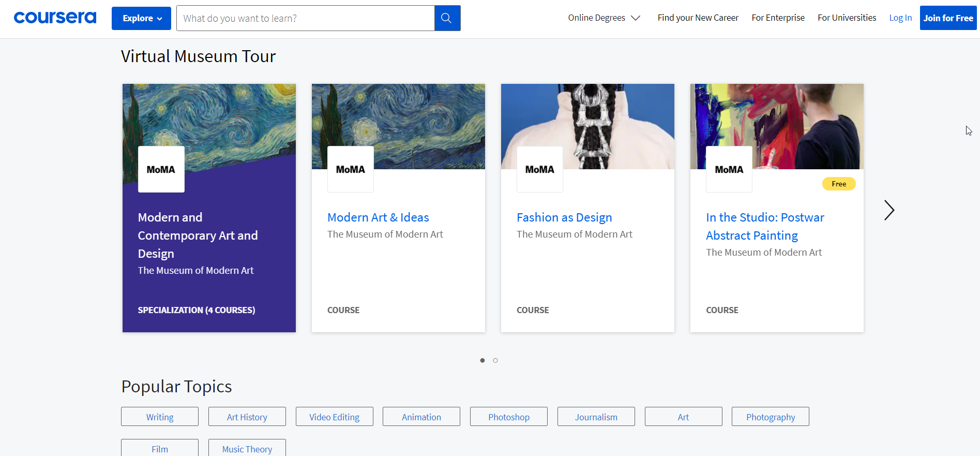This screenshot has width=980, height=456.
Task: Select the Journalism topic
Action: click(x=596, y=417)
